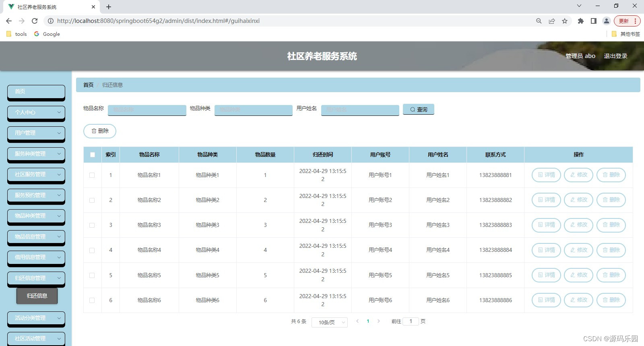Open the 10条/页 page size dropdown
This screenshot has width=644, height=346.
(329, 322)
